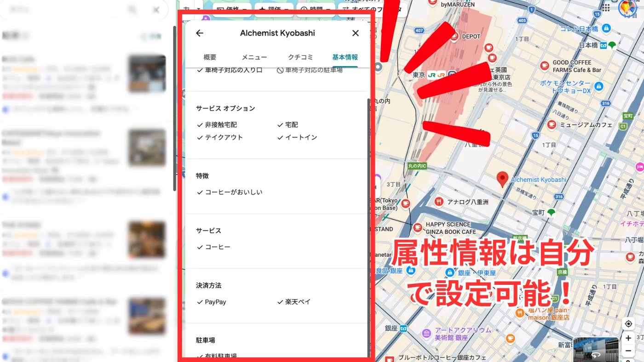Switch to the 概要 tab
Screen dimensions: 644x362
[x=210, y=57]
